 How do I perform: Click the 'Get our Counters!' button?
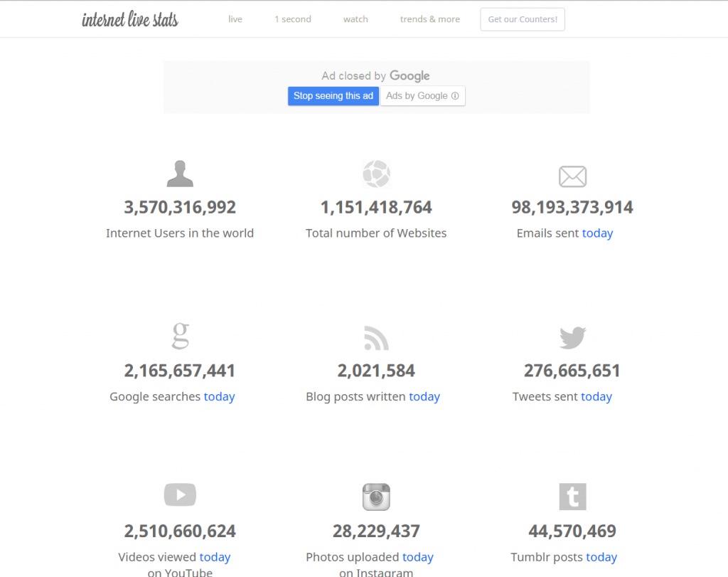click(x=523, y=19)
